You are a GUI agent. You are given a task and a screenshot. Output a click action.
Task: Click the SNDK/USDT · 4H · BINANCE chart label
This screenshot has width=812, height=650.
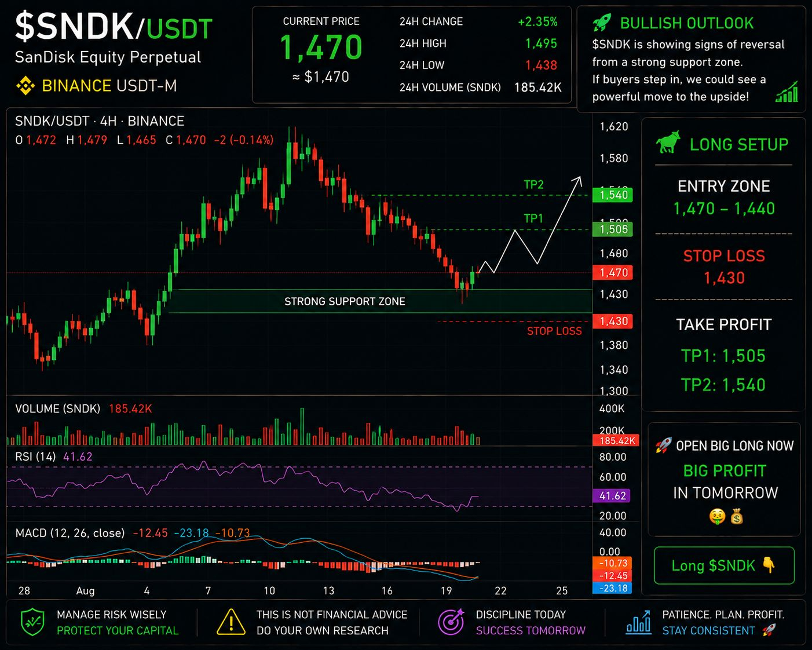[100, 121]
